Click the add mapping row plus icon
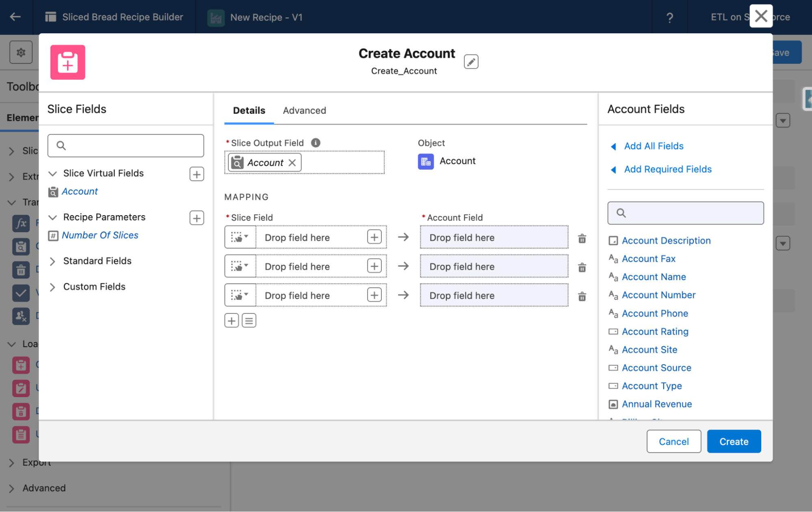The image size is (812, 512). pos(232,321)
